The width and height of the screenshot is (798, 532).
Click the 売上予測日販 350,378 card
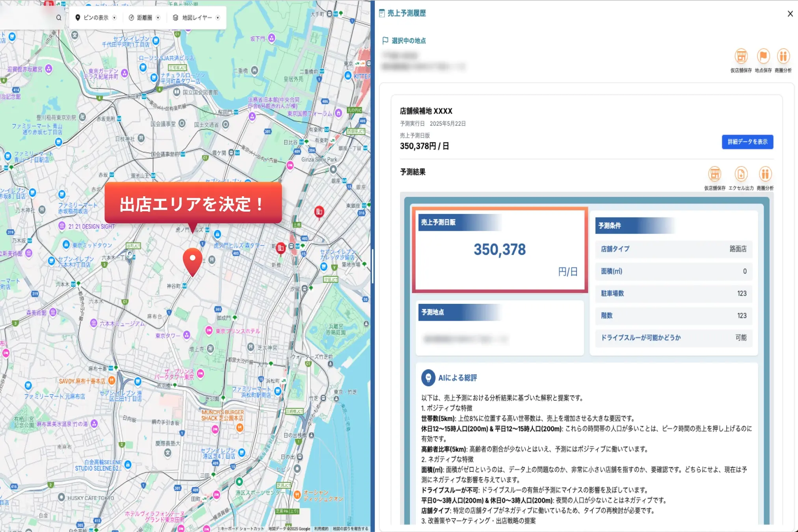[x=500, y=250]
